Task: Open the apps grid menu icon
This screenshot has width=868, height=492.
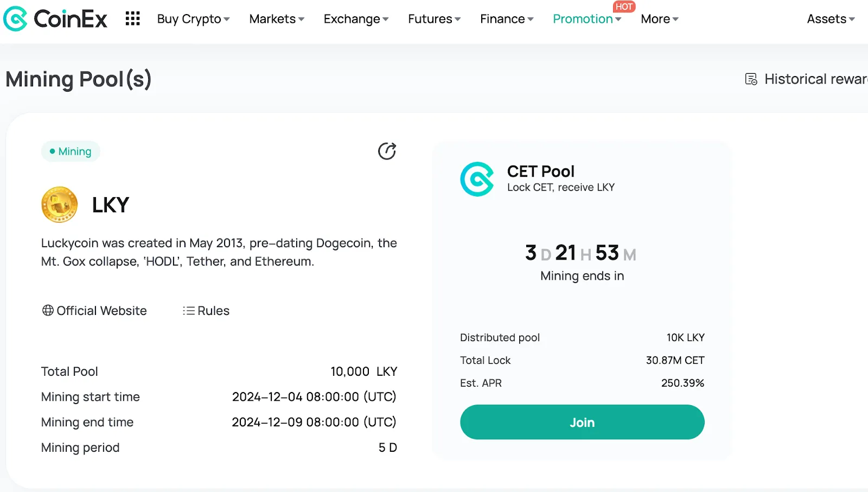Action: click(132, 19)
